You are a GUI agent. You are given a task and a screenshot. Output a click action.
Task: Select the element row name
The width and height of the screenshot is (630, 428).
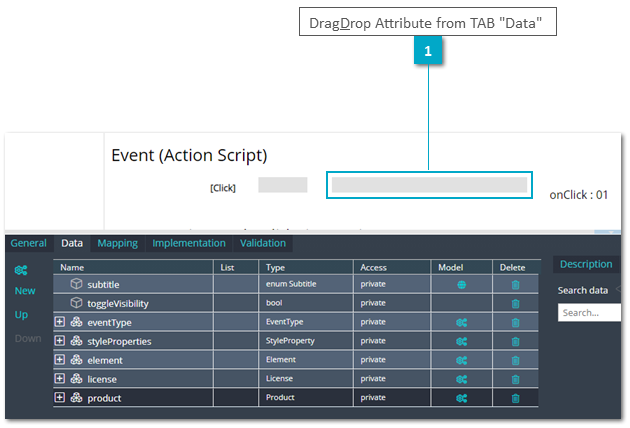(x=105, y=360)
